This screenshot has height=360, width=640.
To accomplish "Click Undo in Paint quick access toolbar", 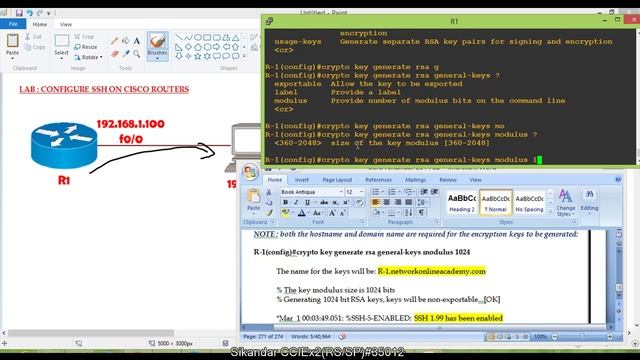I will coord(29,13).
